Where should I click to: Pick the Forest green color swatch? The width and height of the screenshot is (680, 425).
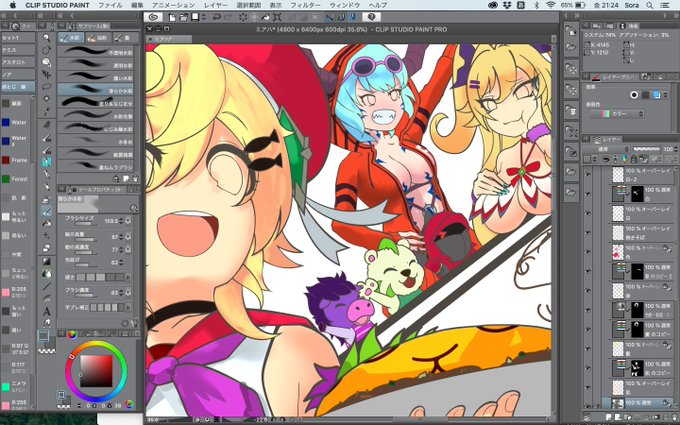point(6,179)
